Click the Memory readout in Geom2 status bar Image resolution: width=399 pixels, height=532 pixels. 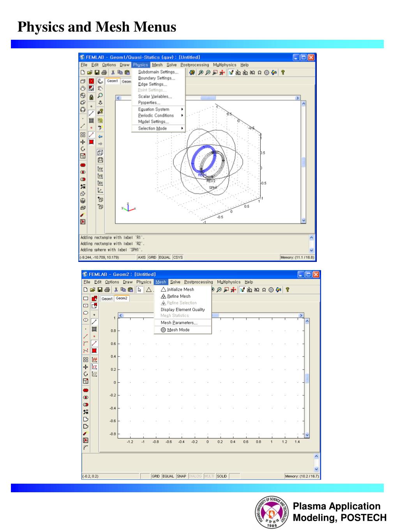pos(302,476)
